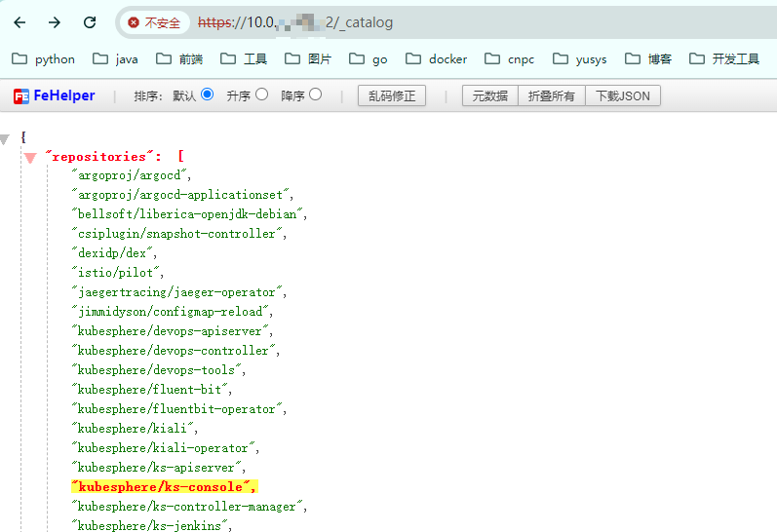The height and width of the screenshot is (532, 777).
Task: Click the highlighted "kubesphere/ks-console" entry
Action: 165,487
